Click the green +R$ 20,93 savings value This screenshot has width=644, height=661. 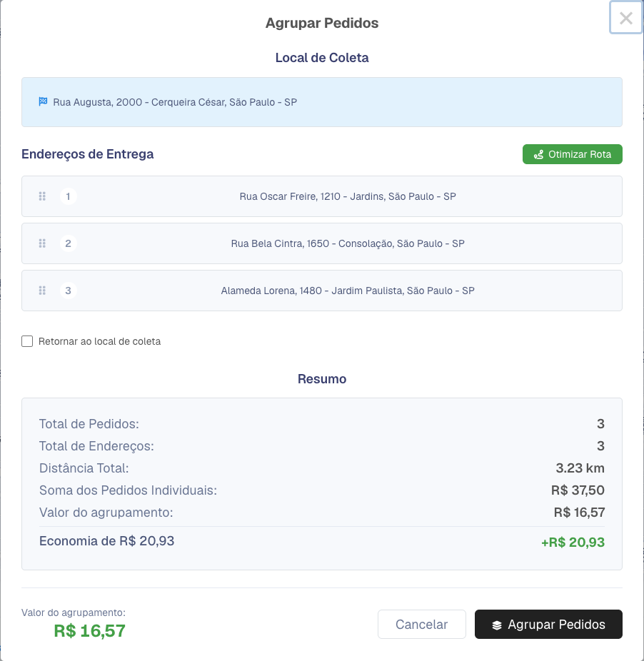[573, 542]
